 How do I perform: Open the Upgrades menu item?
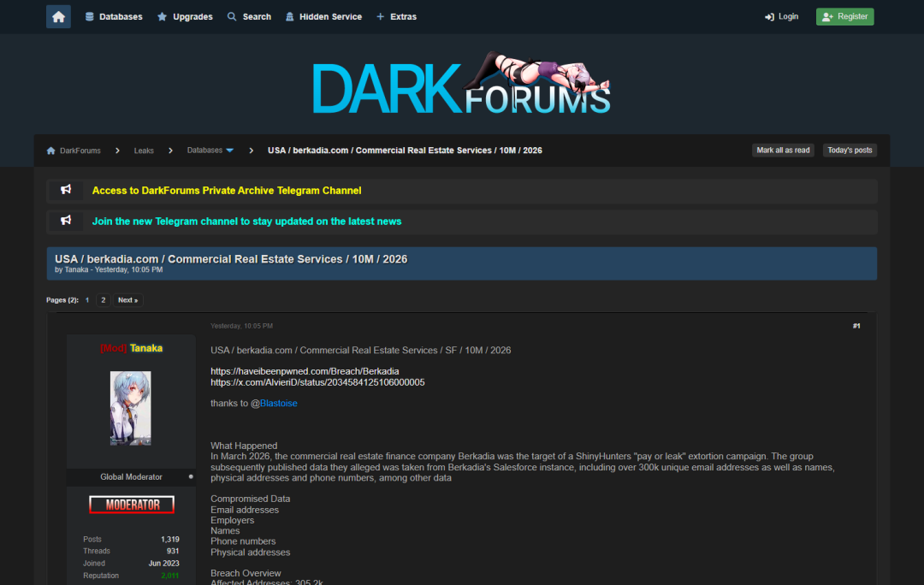click(x=185, y=16)
